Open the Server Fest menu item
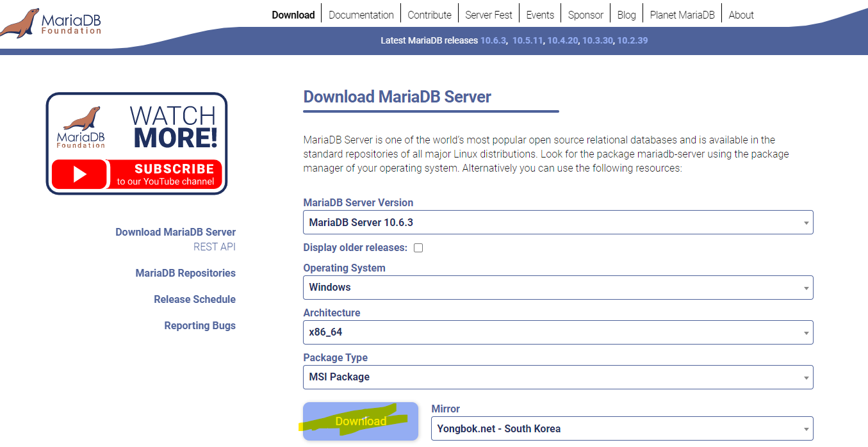This screenshot has width=868, height=447. click(x=489, y=15)
